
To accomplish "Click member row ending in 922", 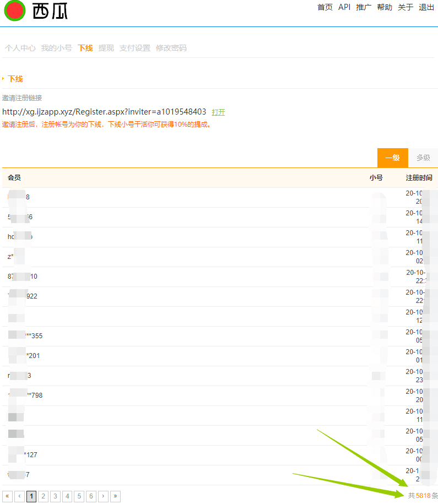I will coord(220,296).
